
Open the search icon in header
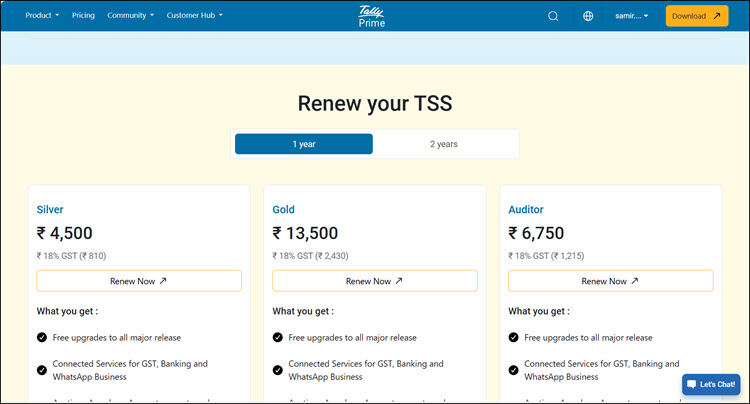553,16
